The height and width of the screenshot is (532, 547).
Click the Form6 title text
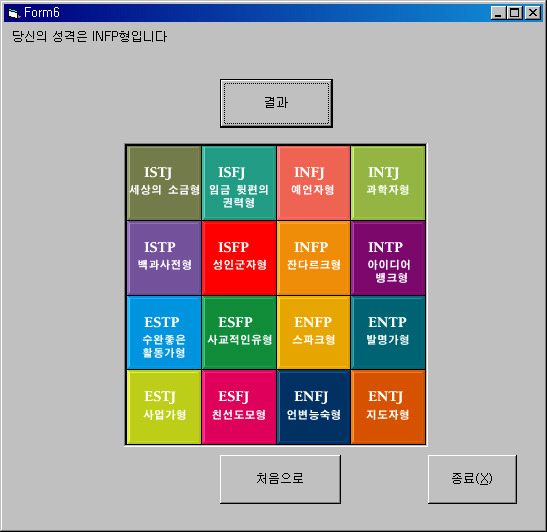[42, 13]
